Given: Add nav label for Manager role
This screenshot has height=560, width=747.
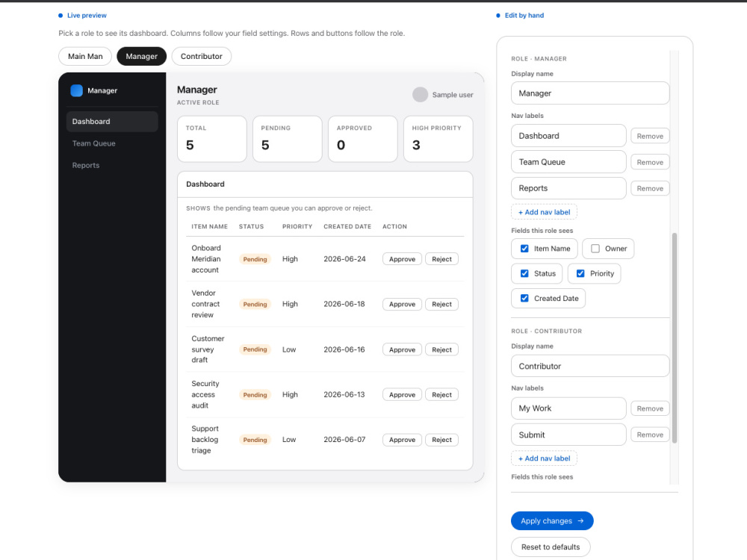Looking at the screenshot, I should coord(544,212).
